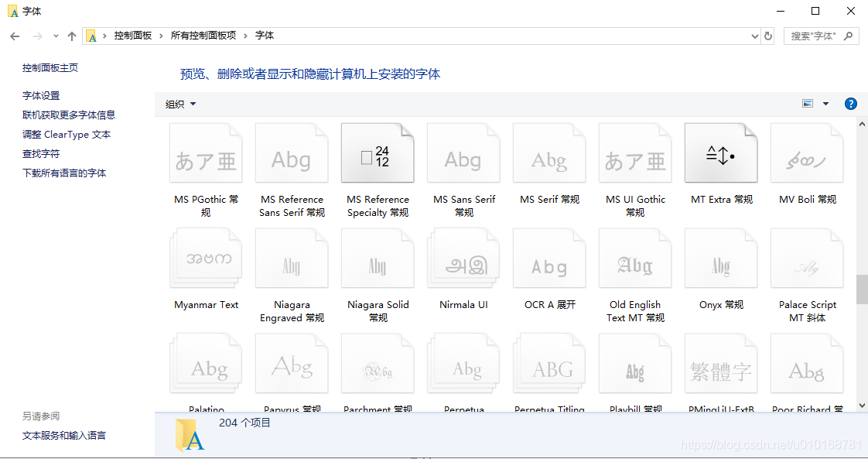868x459 pixels.
Task: Select the Papyrus font icon
Action: [x=292, y=364]
